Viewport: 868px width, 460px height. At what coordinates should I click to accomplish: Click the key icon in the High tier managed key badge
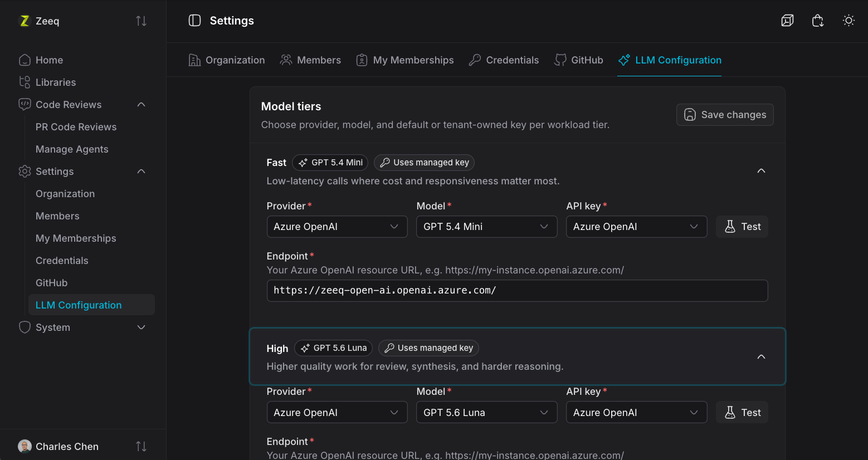(x=389, y=348)
